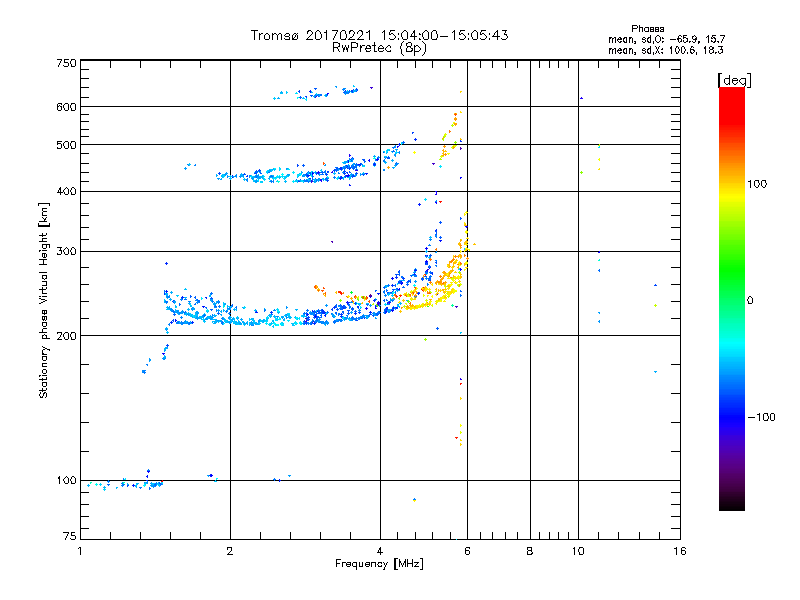Click the colorbar '100' tick label
The height and width of the screenshot is (600, 800).
point(757,184)
